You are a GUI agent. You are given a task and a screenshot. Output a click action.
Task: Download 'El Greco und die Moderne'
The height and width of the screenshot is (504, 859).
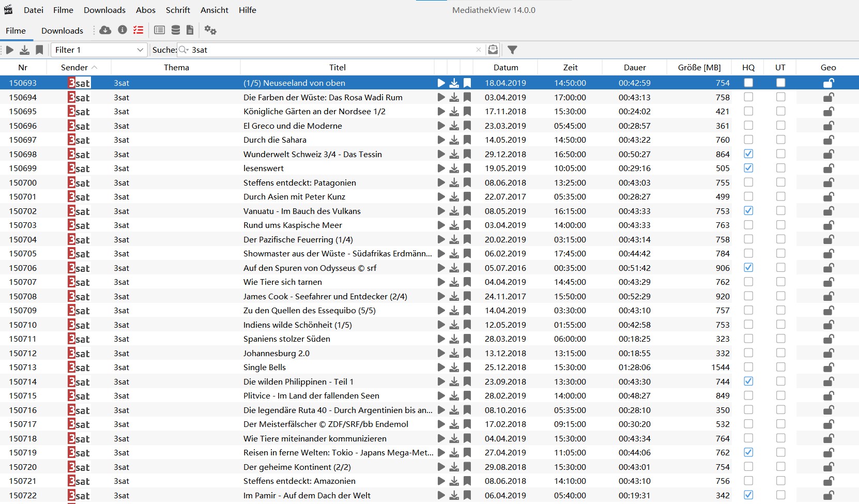(454, 126)
